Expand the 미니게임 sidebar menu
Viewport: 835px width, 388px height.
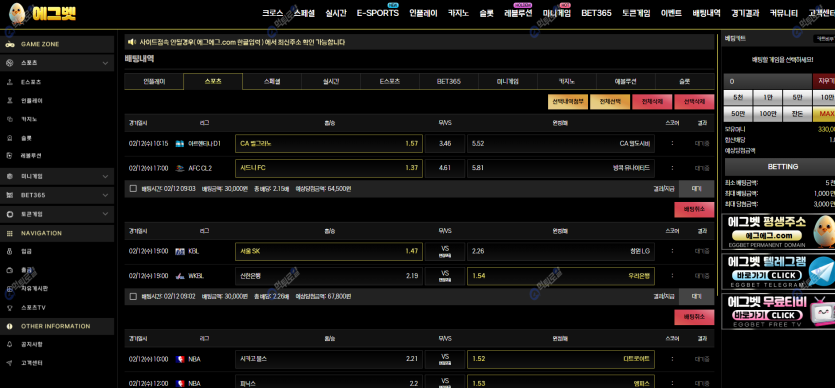tap(105, 176)
